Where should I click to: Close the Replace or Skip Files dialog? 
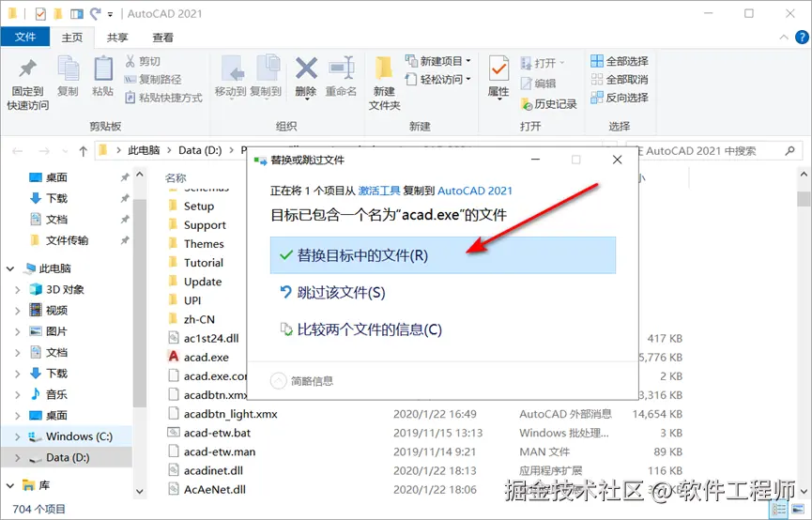pyautogui.click(x=617, y=160)
